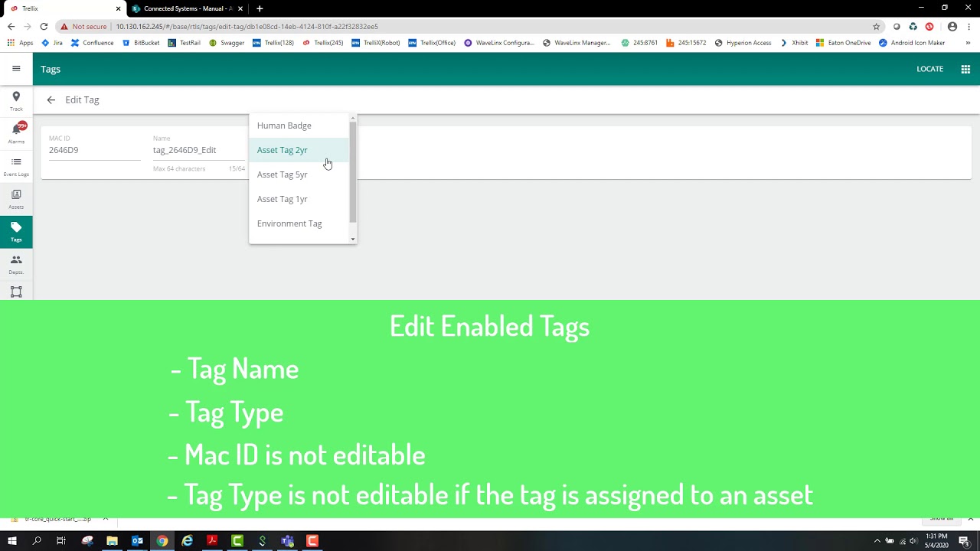Choose Asset Tag 1yr option
The width and height of the screenshot is (980, 551).
pos(299,199)
